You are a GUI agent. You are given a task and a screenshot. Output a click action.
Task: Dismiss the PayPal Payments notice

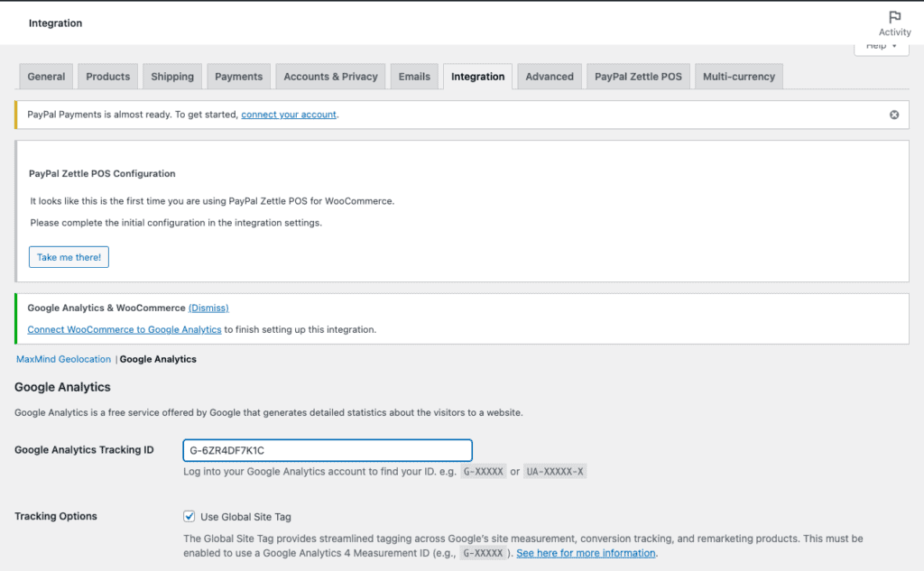894,115
